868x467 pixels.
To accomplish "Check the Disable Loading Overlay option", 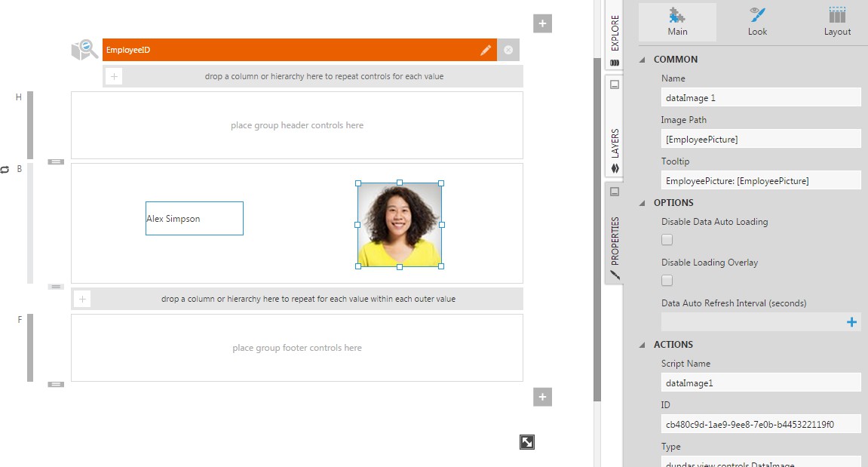I will click(667, 280).
